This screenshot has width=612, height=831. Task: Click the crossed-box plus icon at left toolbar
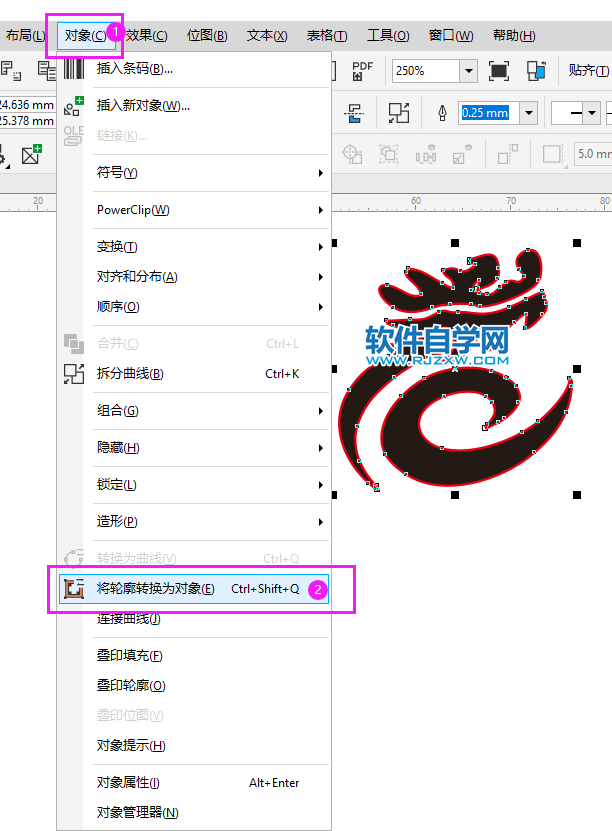pyautogui.click(x=32, y=154)
